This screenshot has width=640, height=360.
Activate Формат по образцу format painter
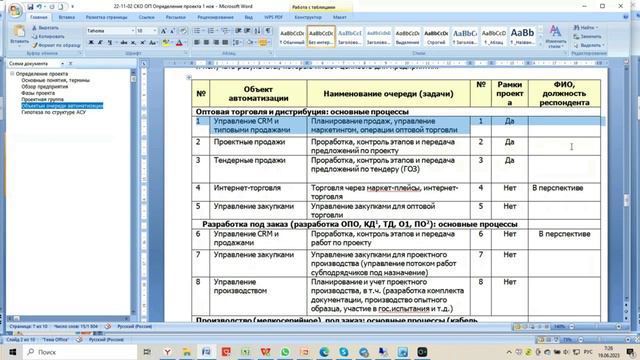pos(56,45)
